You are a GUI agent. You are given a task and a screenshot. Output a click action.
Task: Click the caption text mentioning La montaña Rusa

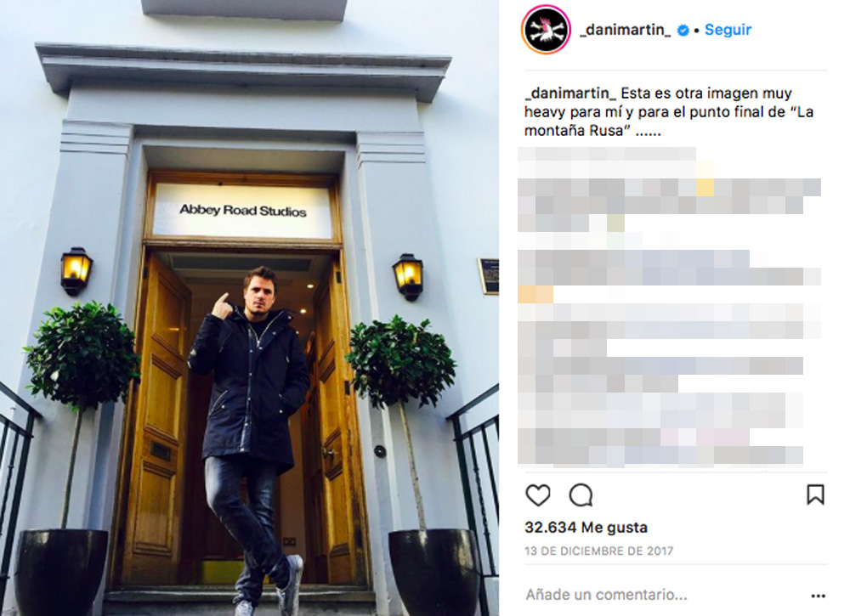tap(669, 112)
